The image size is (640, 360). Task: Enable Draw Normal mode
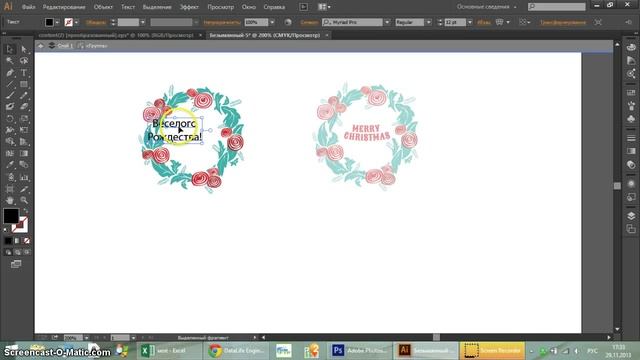[8, 252]
